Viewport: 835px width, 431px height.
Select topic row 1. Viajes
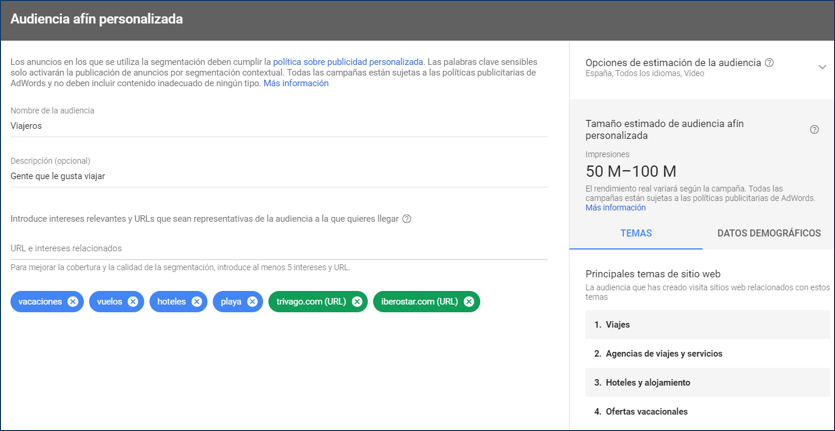(707, 324)
